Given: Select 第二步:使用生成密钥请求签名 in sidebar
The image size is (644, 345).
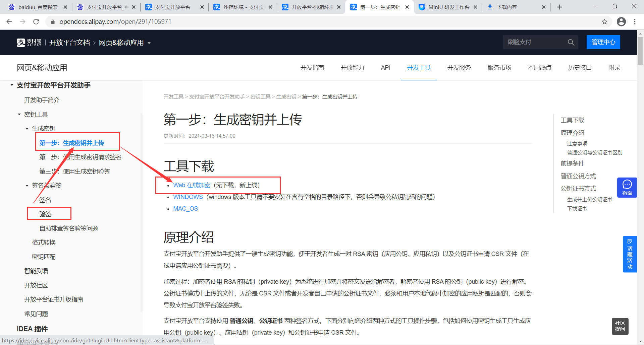Looking at the screenshot, I should [x=80, y=157].
